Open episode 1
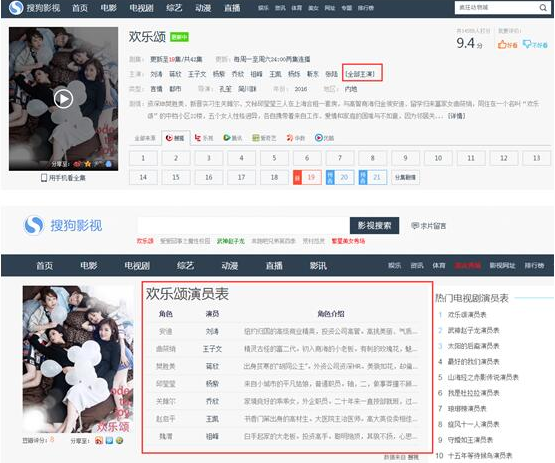The height and width of the screenshot is (463, 555). [143, 158]
